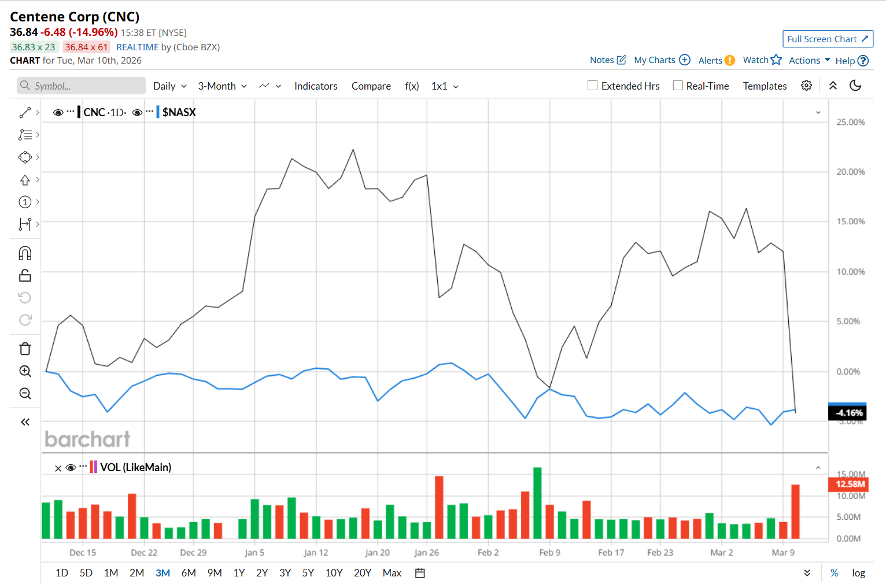Open options for the CNC series
The width and height of the screenshot is (886, 588).
point(71,112)
